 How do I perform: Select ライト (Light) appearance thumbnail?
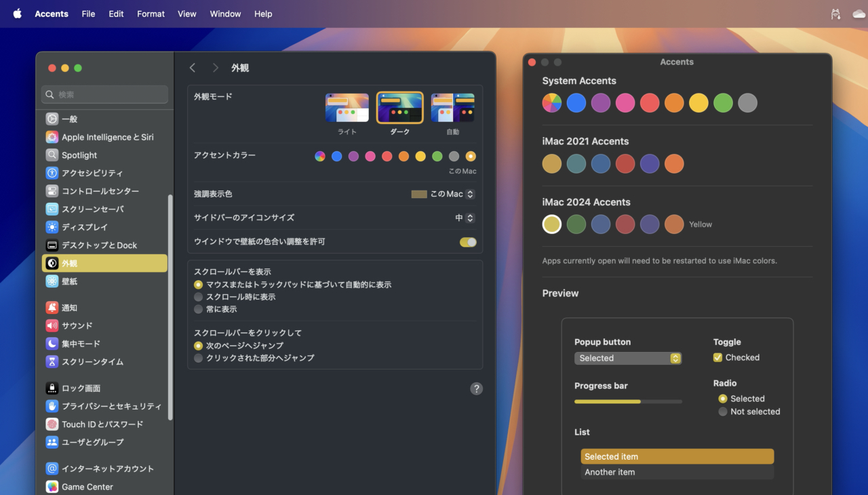pyautogui.click(x=347, y=108)
